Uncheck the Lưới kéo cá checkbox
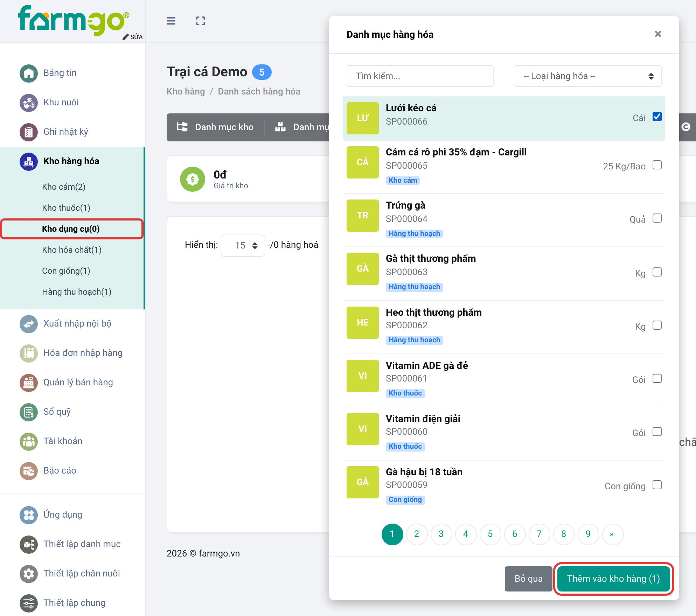Image resolution: width=696 pixels, height=616 pixels. 657,117
